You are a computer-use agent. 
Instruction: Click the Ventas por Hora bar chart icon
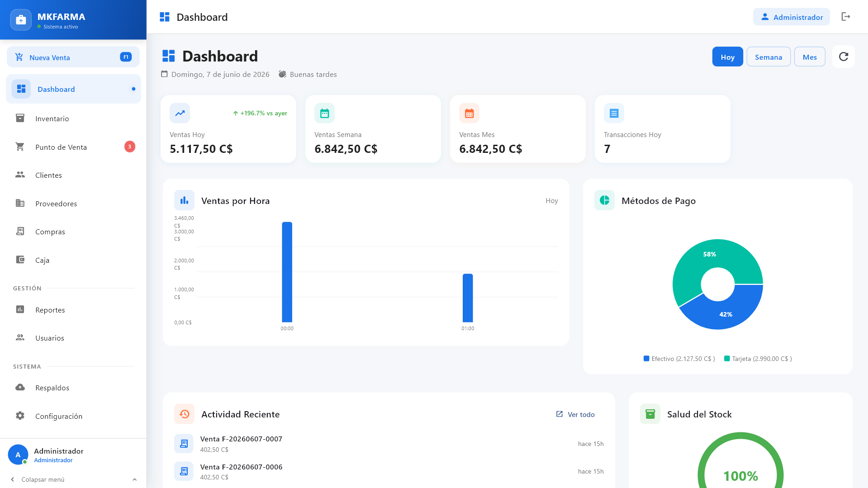pos(184,200)
